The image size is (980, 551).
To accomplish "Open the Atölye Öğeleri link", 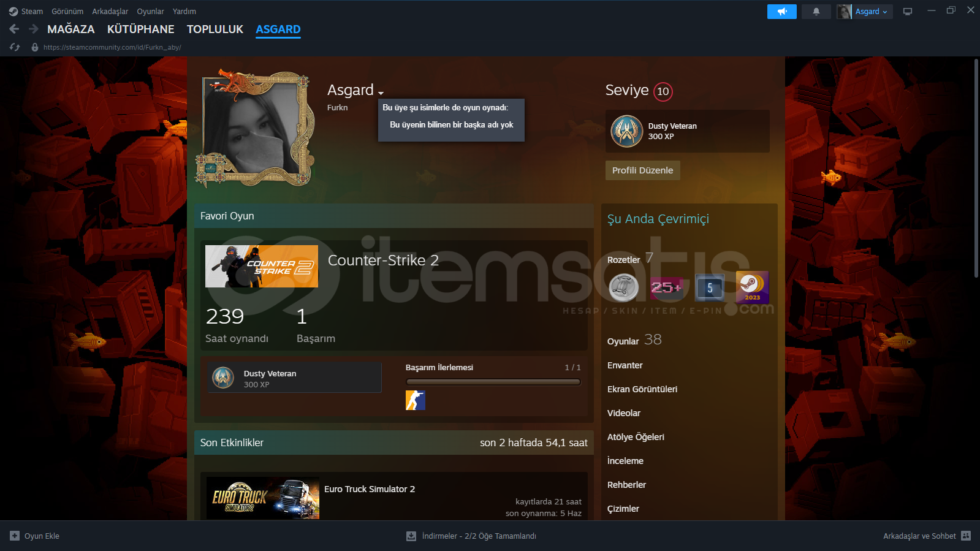I will pyautogui.click(x=636, y=437).
